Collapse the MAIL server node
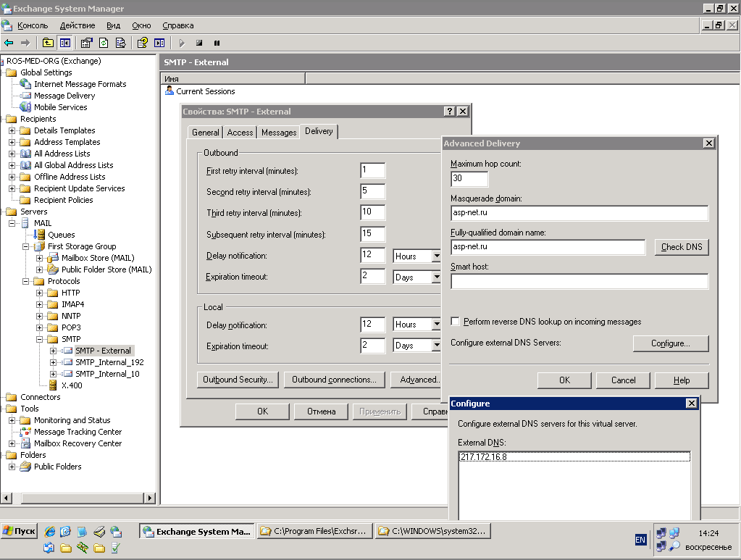Viewport: 741px width, 560px height. tap(12, 223)
